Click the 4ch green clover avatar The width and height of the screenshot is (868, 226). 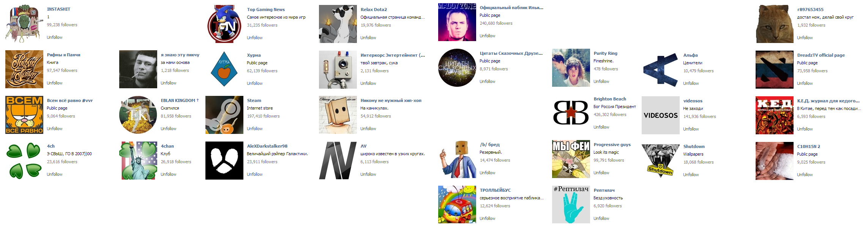click(24, 161)
